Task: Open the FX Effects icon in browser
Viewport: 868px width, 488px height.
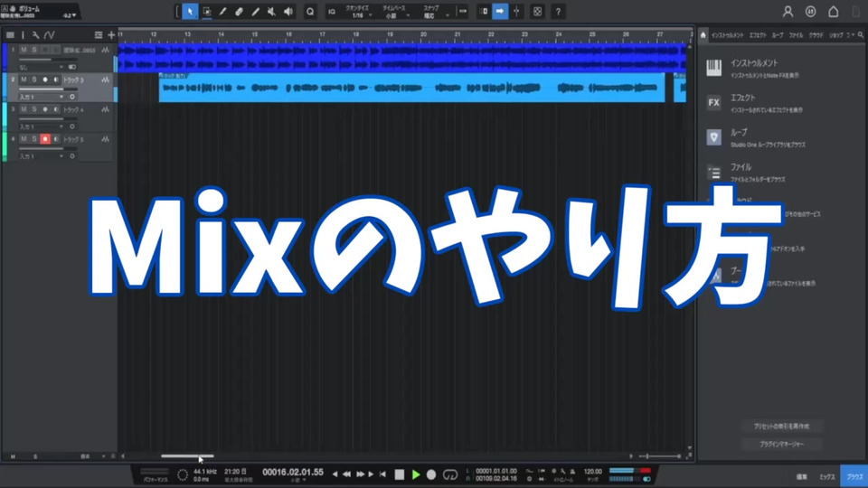Action: pos(714,102)
